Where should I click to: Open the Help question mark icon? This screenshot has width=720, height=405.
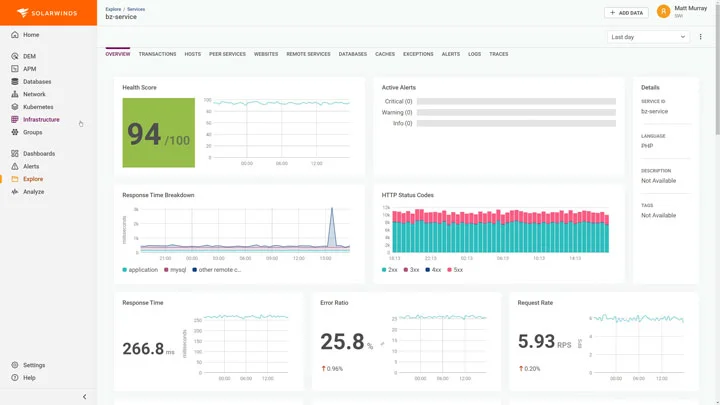pos(15,378)
